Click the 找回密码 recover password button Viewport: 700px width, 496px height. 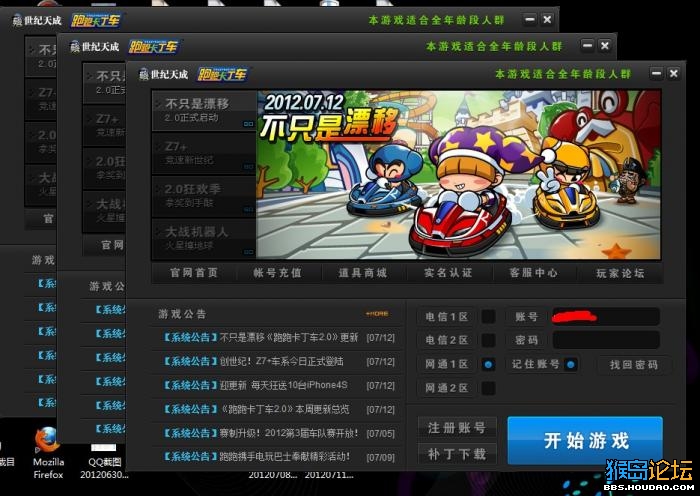pyautogui.click(x=633, y=365)
